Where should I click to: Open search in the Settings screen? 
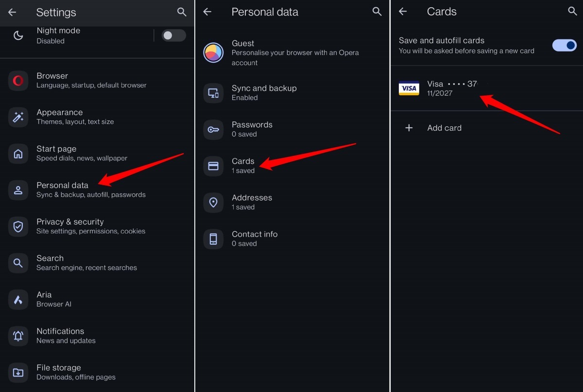coord(182,12)
